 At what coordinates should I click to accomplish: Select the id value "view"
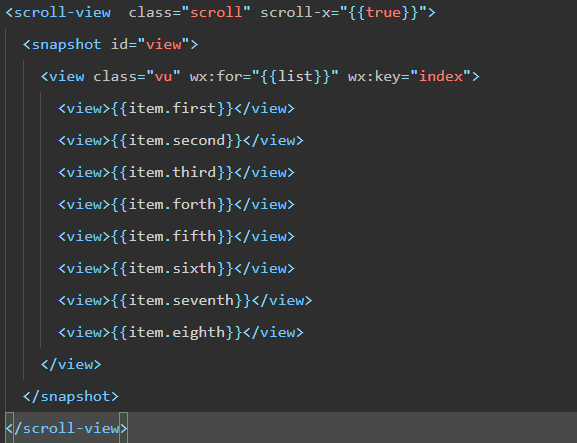(163, 45)
